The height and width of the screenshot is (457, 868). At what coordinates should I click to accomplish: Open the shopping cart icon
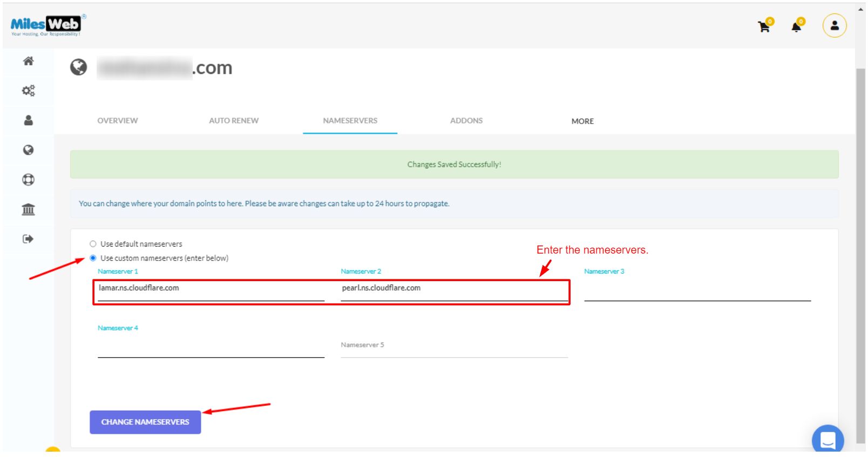pos(764,26)
